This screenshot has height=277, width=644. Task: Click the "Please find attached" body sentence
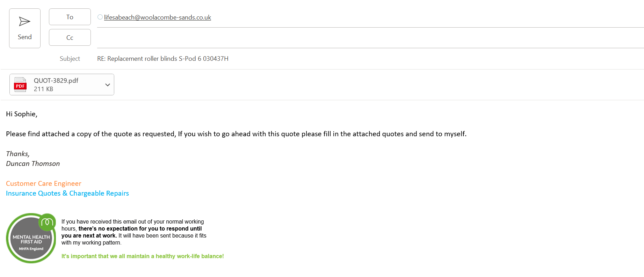tap(236, 134)
